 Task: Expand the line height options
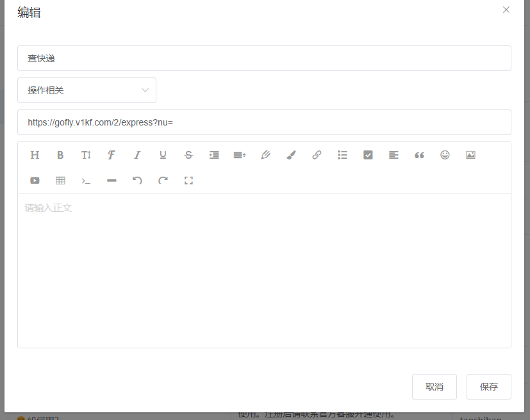click(x=240, y=155)
